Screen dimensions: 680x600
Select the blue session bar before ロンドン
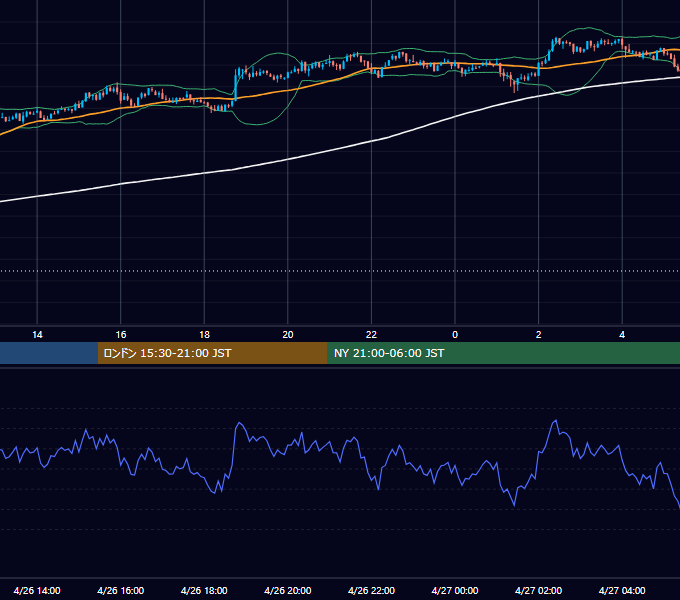[x=49, y=353]
